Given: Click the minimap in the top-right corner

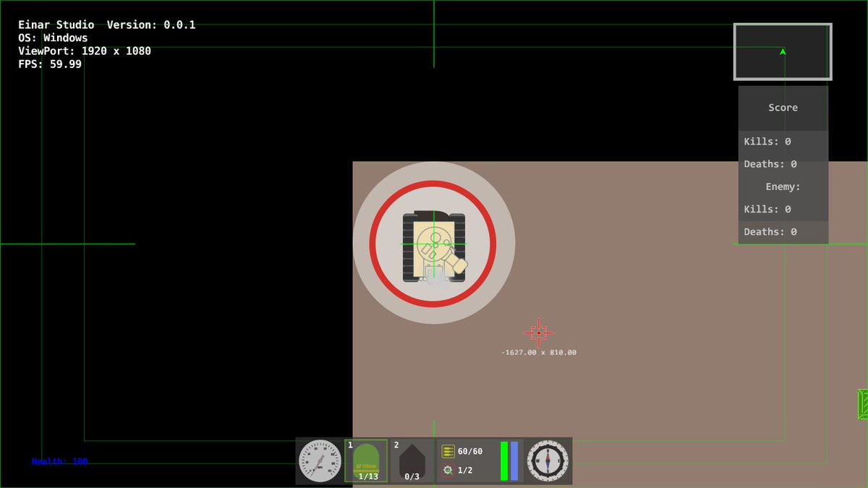Looking at the screenshot, I should 783,51.
